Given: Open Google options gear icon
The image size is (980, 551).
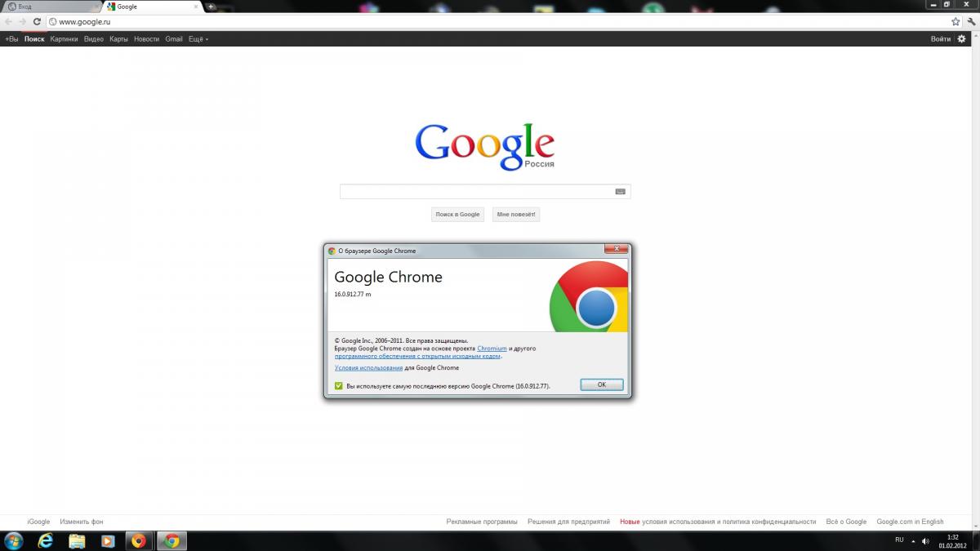Looking at the screenshot, I should click(x=961, y=38).
